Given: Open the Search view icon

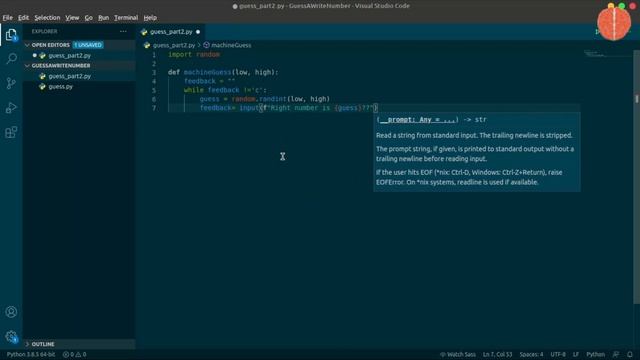Looking at the screenshot, I should pos(11,59).
